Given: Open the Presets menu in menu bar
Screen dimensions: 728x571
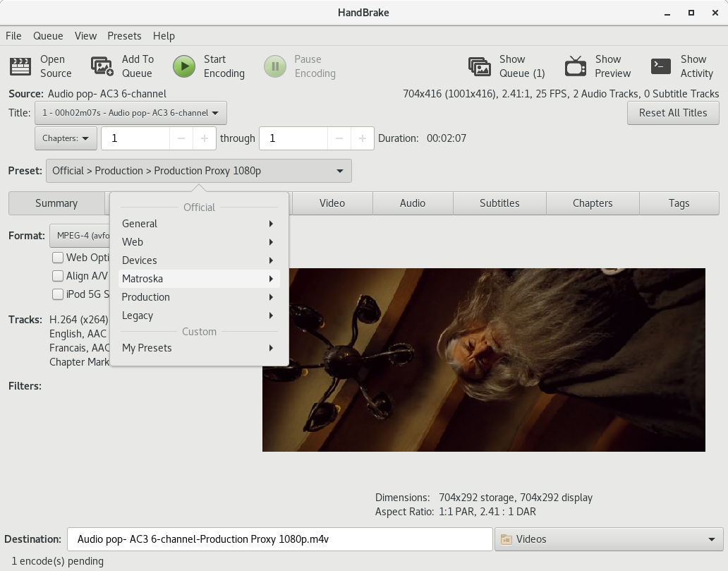Looking at the screenshot, I should (124, 36).
